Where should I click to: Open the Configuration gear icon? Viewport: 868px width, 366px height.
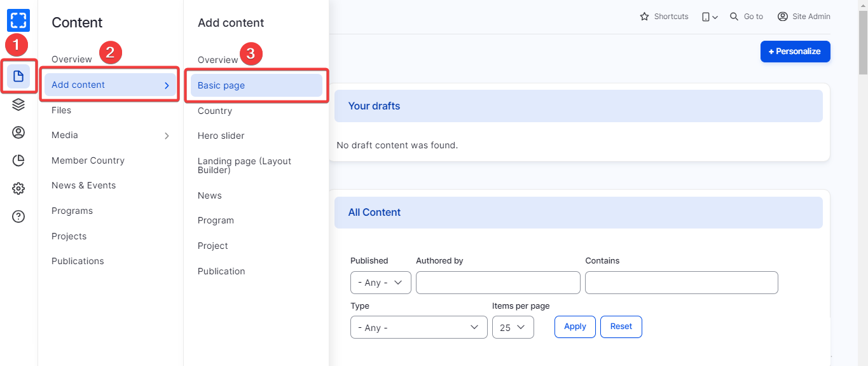[18, 188]
